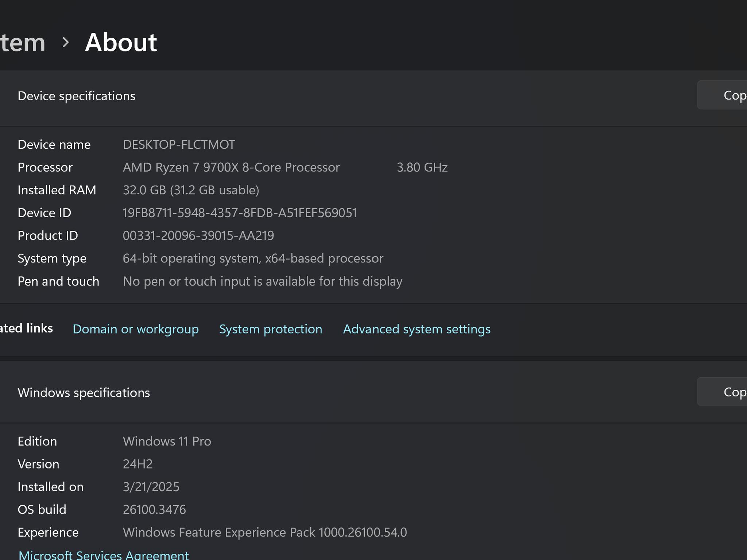This screenshot has width=747, height=560.
Task: Click the Device ID value
Action: [240, 213]
